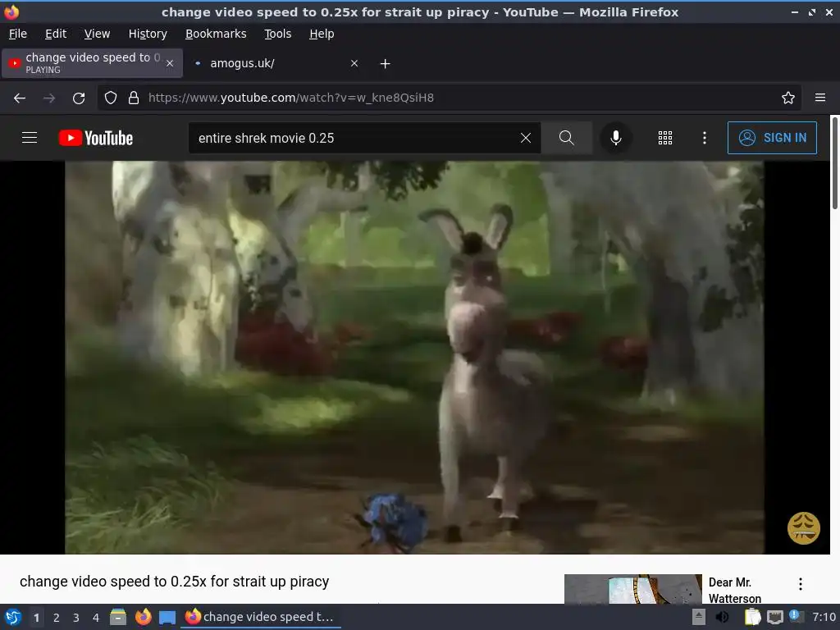Open the network tray icon
This screenshot has width=840, height=630.
pyautogui.click(x=775, y=617)
